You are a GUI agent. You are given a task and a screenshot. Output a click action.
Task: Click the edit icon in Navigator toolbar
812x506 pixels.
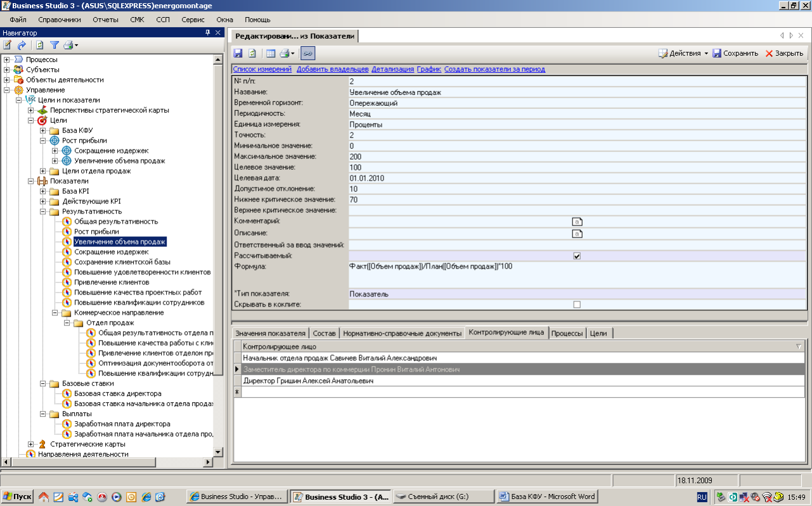point(8,45)
